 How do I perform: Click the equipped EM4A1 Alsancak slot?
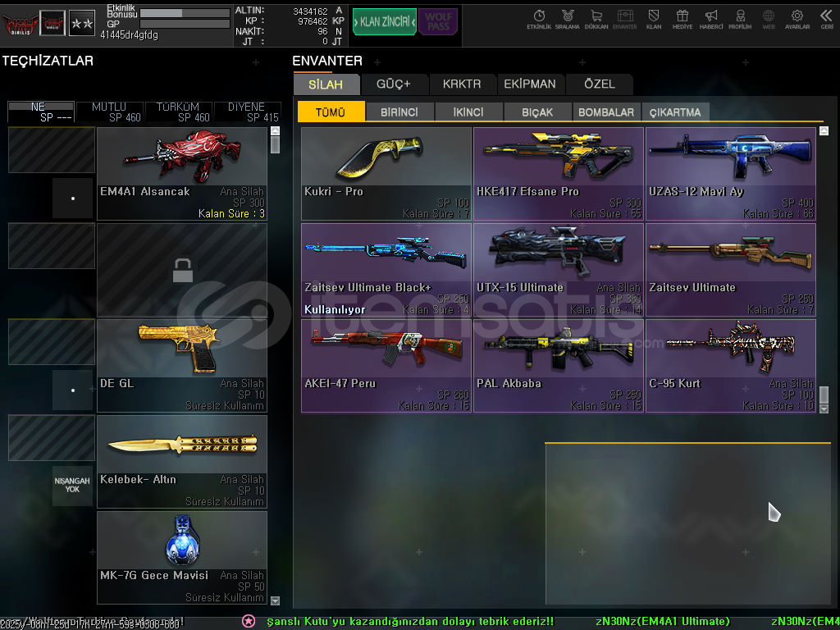point(181,174)
